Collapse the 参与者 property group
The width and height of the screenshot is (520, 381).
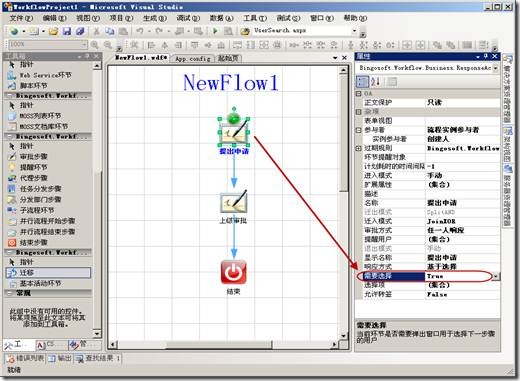359,130
